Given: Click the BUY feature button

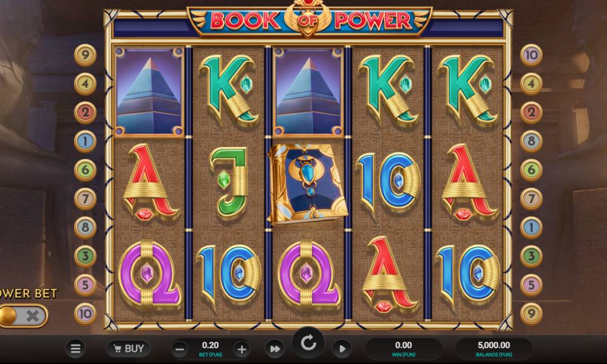Looking at the screenshot, I should tap(129, 349).
